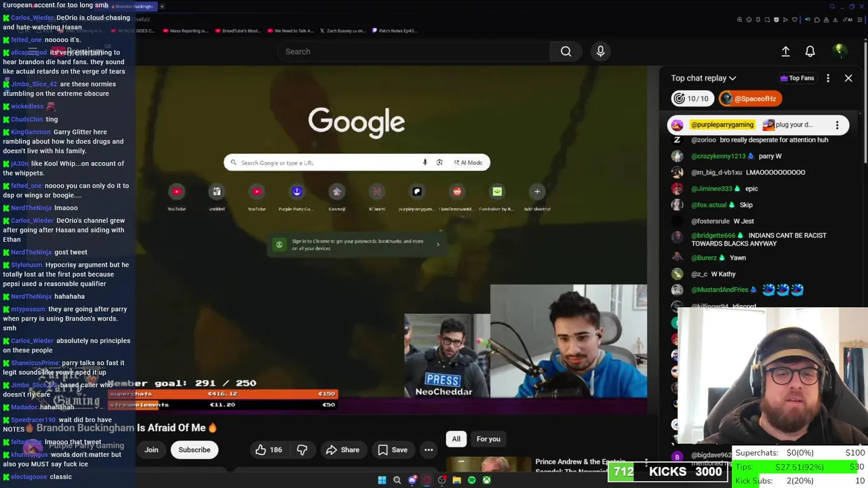Open the Reddit IamDonovanM... shortcut tile
The image size is (868, 488).
tap(457, 197)
